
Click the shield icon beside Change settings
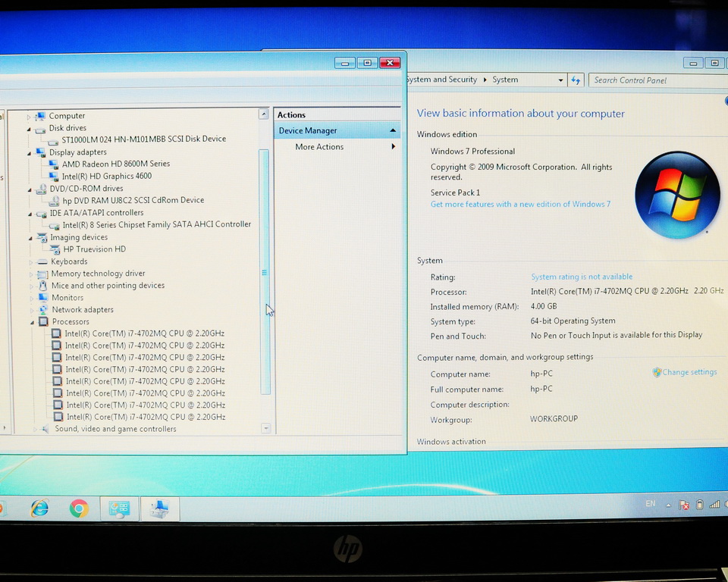coord(657,372)
